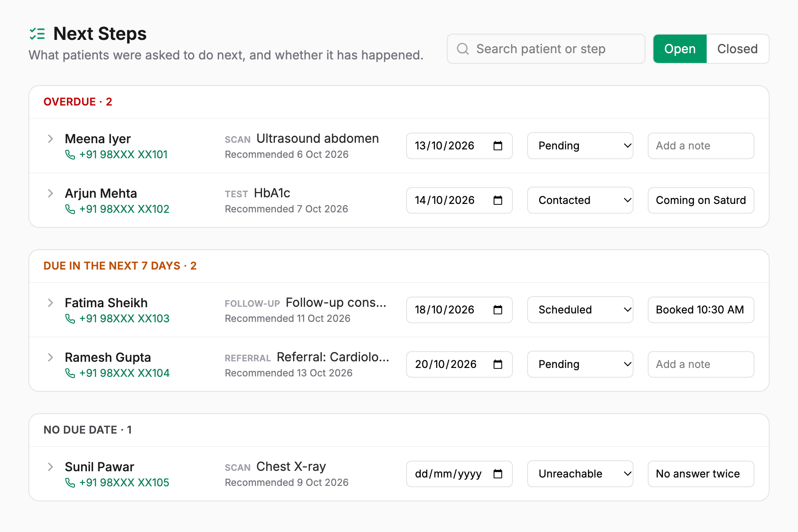Click phone icon beside Arjun Mehta's number
Image resolution: width=798 pixels, height=532 pixels.
[70, 209]
